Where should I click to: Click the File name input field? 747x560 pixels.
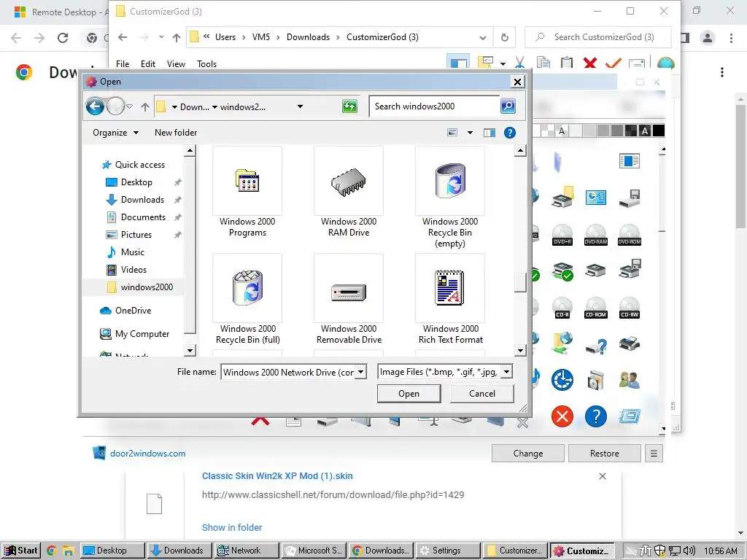pyautogui.click(x=289, y=372)
